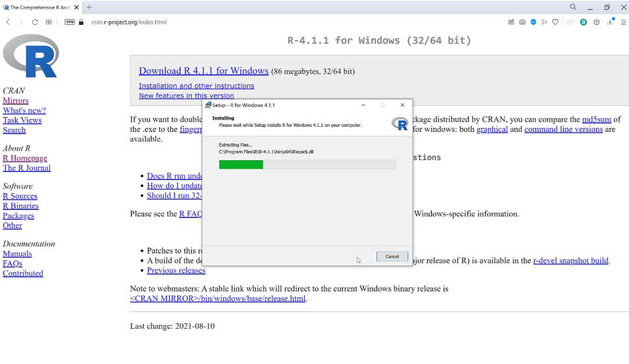Click Download R 4.1.1 for Windows

203,71
